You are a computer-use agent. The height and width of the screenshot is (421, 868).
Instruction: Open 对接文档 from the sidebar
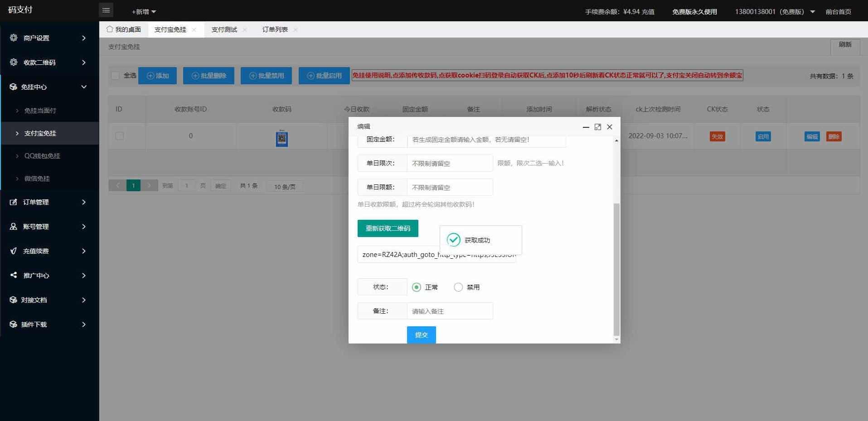pos(13,300)
